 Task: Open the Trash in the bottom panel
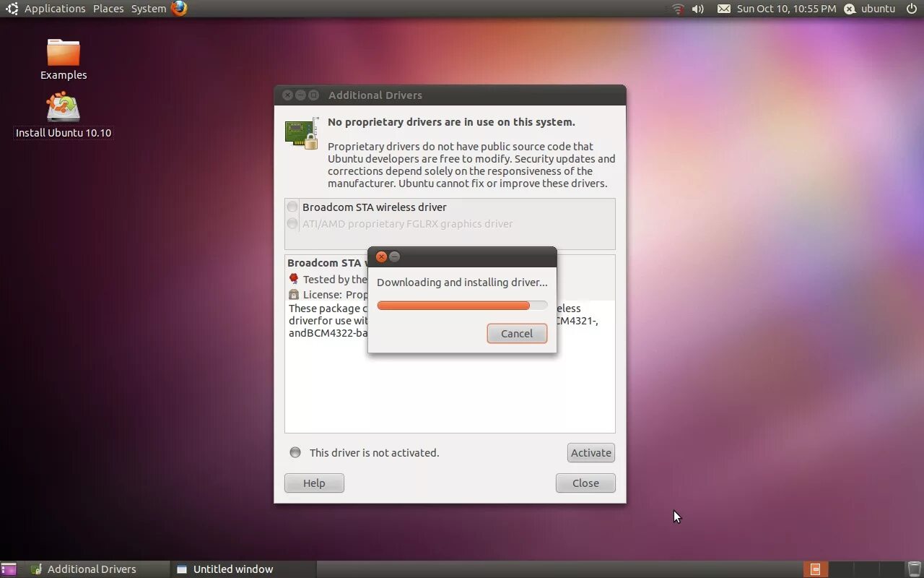(913, 569)
